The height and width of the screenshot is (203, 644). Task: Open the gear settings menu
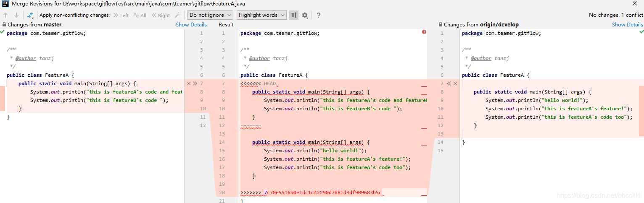305,15
